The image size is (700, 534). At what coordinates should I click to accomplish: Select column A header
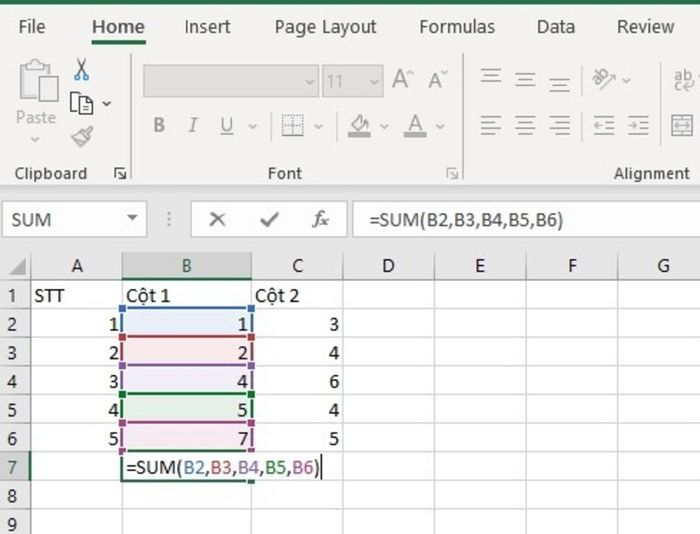[x=76, y=266]
